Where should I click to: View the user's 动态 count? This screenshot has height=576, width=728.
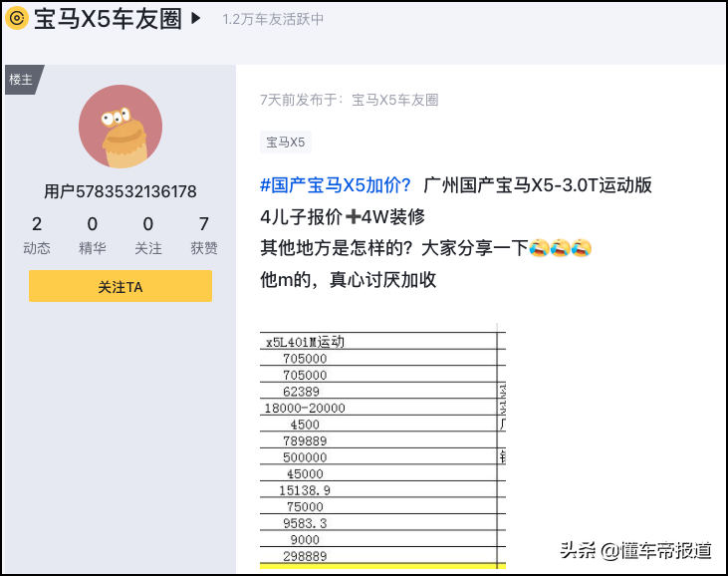click(x=37, y=235)
